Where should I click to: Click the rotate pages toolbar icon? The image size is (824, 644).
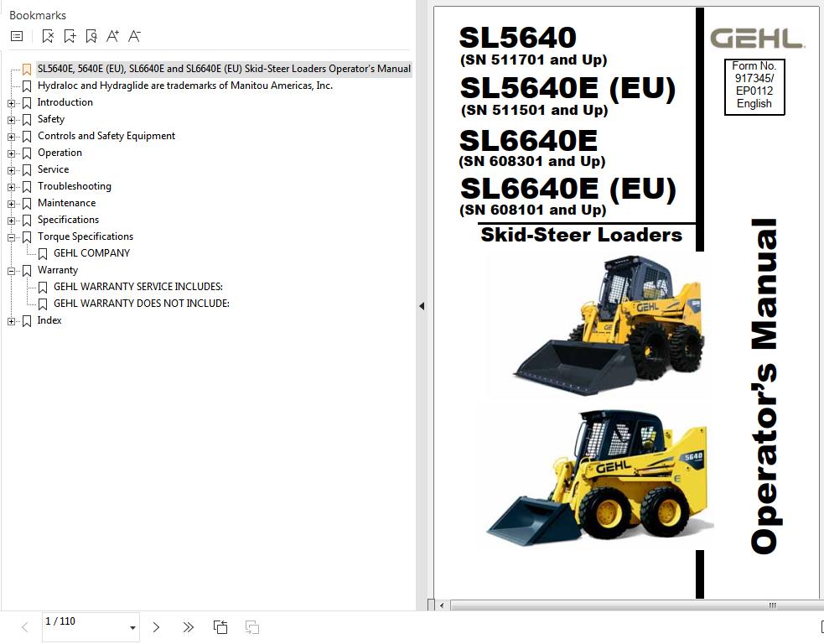[x=220, y=626]
